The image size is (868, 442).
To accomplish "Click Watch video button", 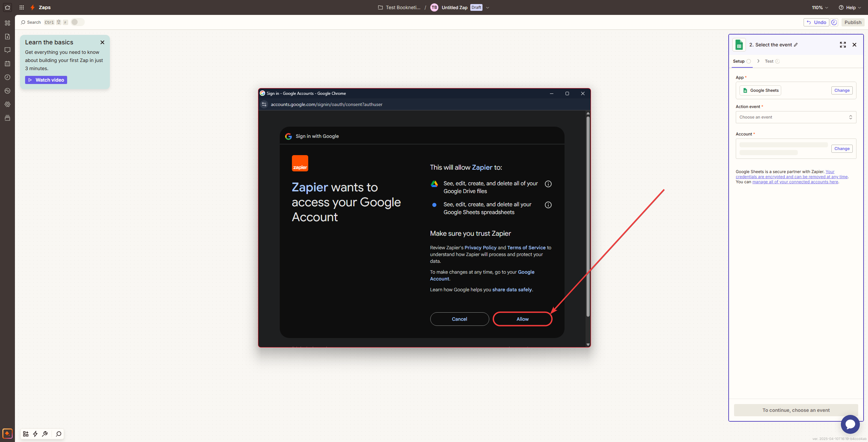I will (x=46, y=80).
